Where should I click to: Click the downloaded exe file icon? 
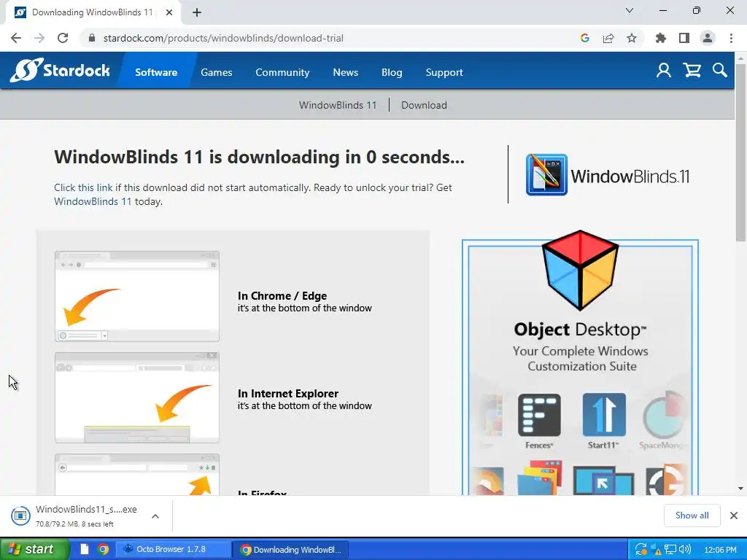click(x=20, y=516)
